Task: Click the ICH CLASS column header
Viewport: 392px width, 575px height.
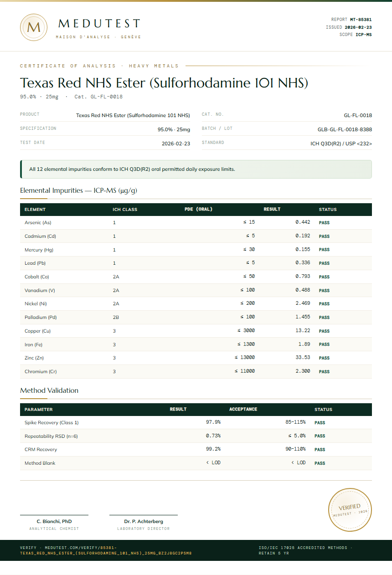Action: tap(125, 210)
